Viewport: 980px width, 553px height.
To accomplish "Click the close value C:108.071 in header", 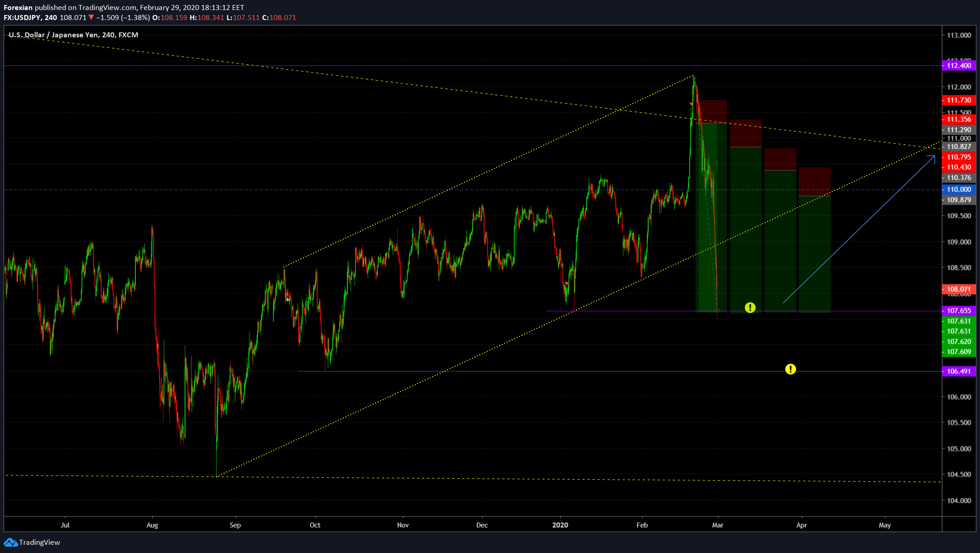I will [279, 17].
